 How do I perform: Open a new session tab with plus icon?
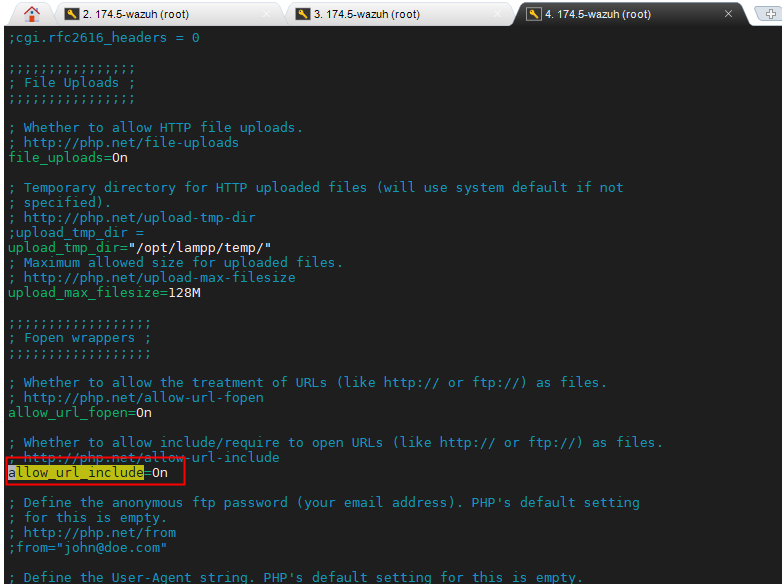[x=770, y=14]
